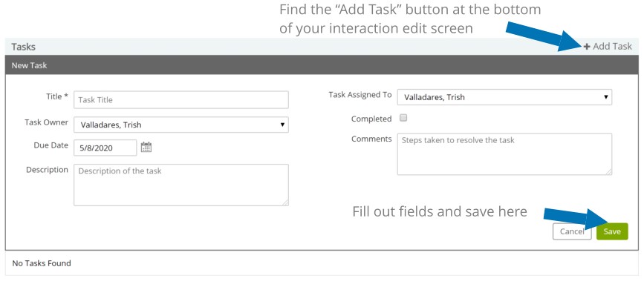
Task: Tick the Completed checkbox
Action: (x=403, y=118)
